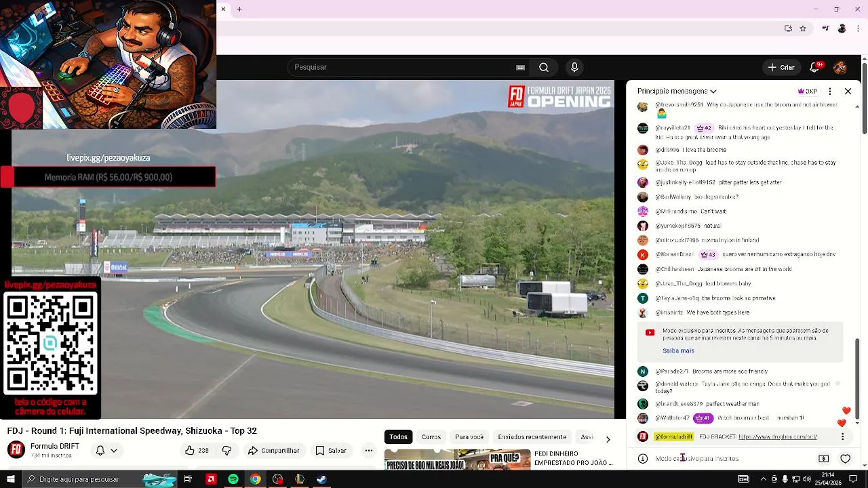Like the video (239 likes)
The image size is (868, 488).
point(197,451)
